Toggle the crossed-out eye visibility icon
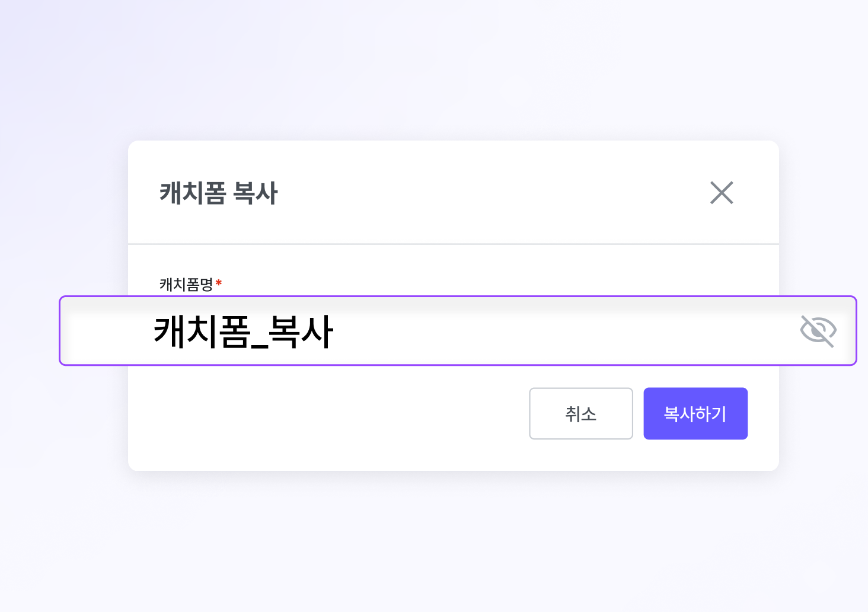 [x=818, y=330]
